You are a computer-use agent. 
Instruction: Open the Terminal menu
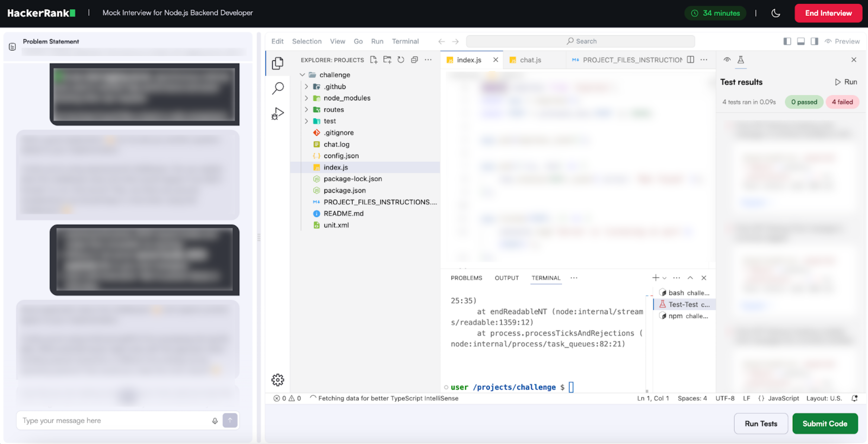coord(405,41)
